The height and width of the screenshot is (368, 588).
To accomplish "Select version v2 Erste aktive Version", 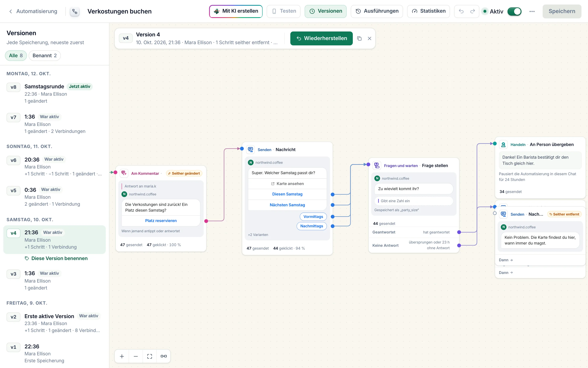I will coord(55,323).
